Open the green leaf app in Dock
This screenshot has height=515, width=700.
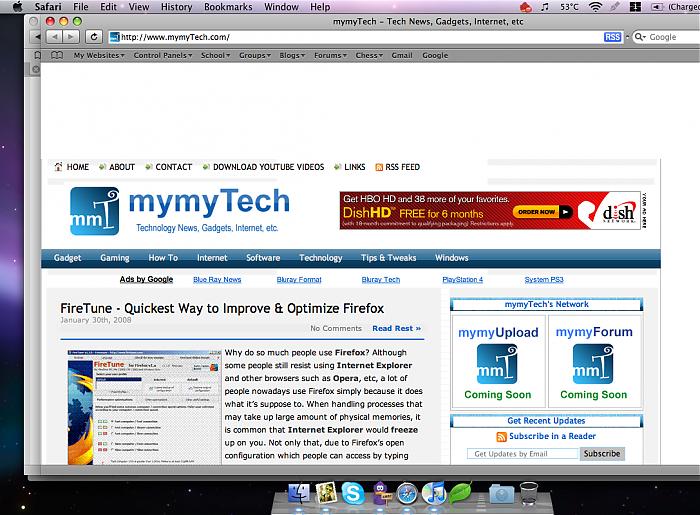click(x=460, y=493)
